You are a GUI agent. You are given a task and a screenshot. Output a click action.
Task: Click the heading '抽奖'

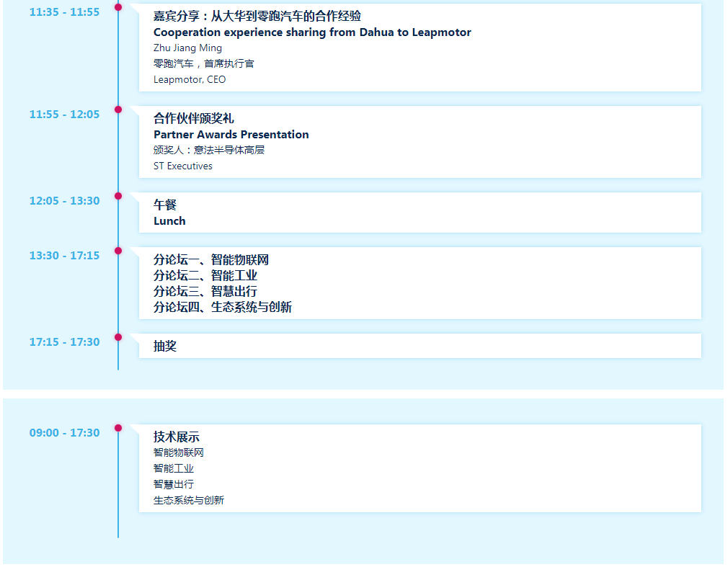point(165,346)
